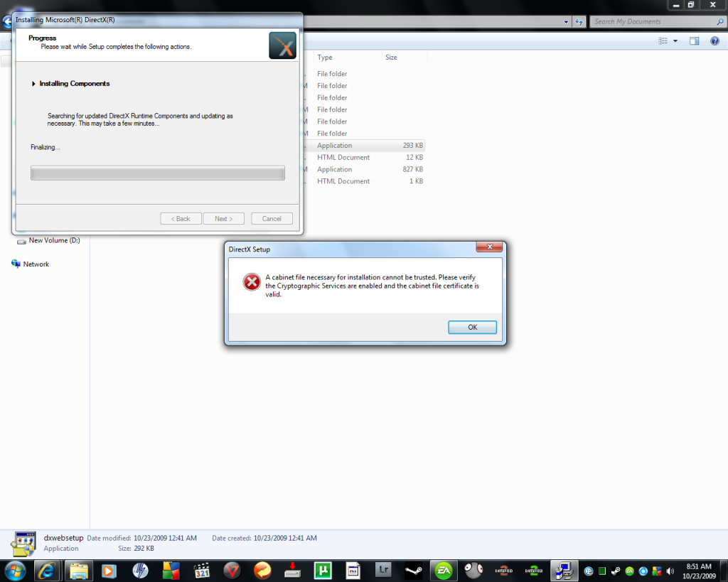Screen dimensions: 728x582
Task: Click Cancel in the DirectX installer window
Action: coord(272,219)
